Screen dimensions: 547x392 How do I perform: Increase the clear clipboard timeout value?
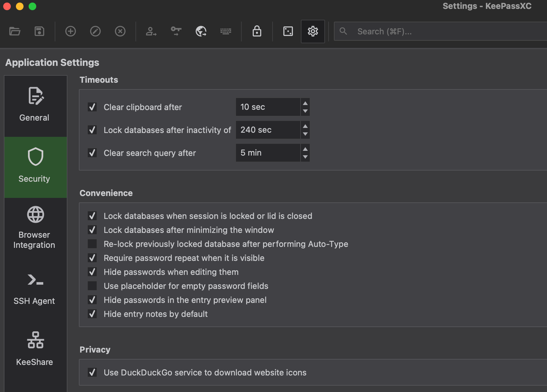(305, 103)
